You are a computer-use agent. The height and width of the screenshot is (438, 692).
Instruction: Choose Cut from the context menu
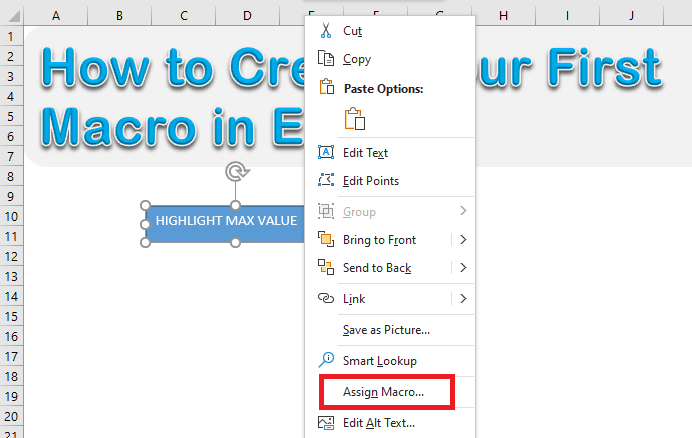(x=390, y=31)
